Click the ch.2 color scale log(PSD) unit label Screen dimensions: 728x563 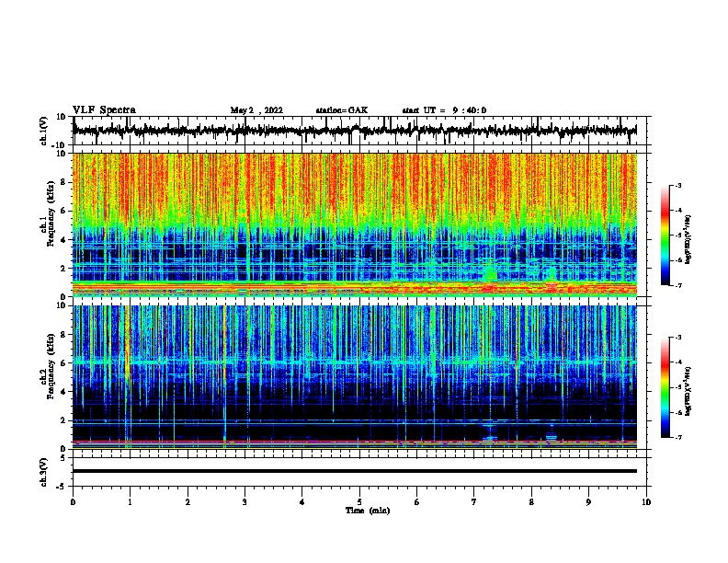coord(688,391)
